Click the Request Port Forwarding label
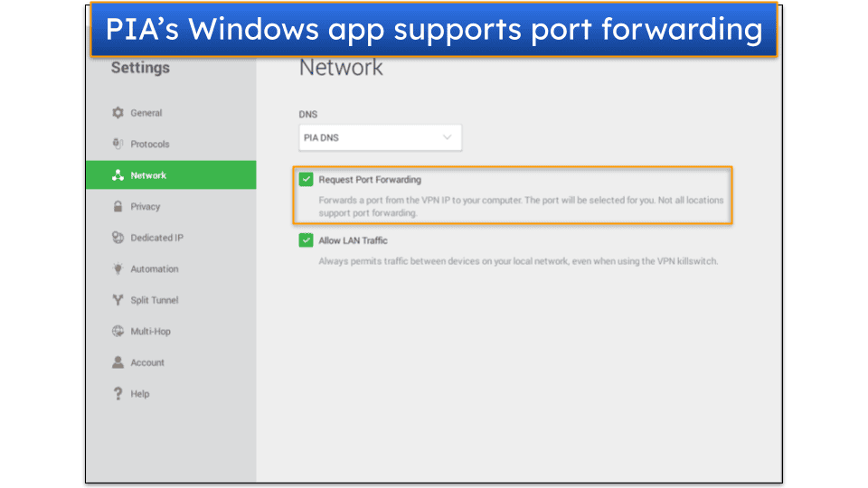Image resolution: width=868 pixels, height=488 pixels. 370,180
